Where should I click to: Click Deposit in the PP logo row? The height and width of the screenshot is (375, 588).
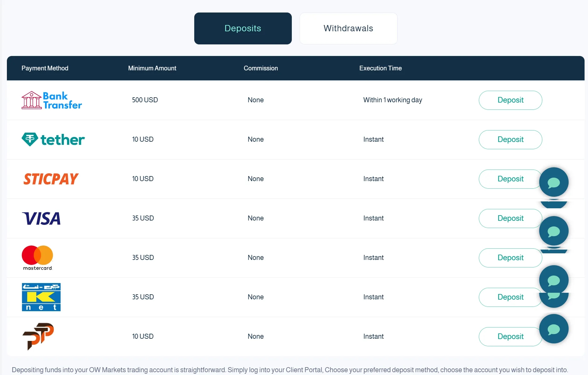click(x=510, y=337)
